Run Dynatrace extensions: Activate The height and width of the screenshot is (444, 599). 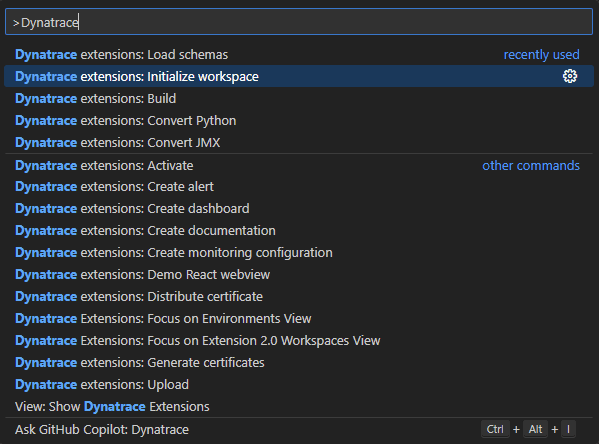[299, 165]
